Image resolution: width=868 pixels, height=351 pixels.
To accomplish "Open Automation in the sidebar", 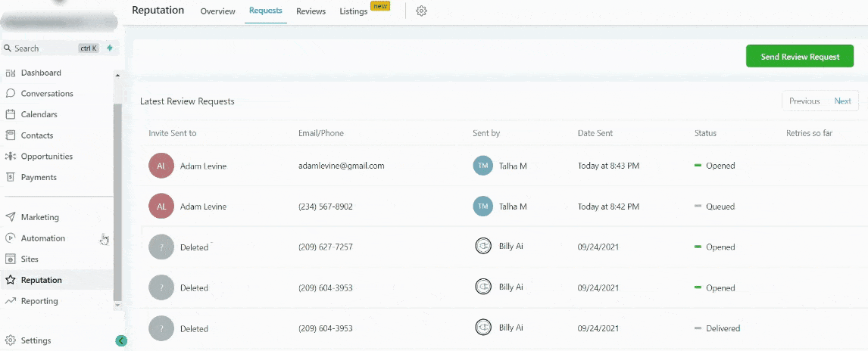I will (42, 238).
